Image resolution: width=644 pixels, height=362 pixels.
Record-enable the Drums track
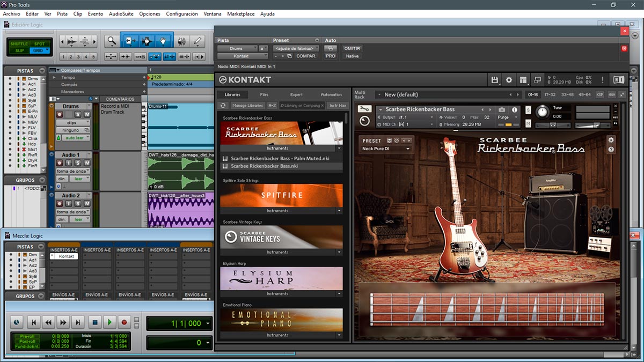click(60, 114)
